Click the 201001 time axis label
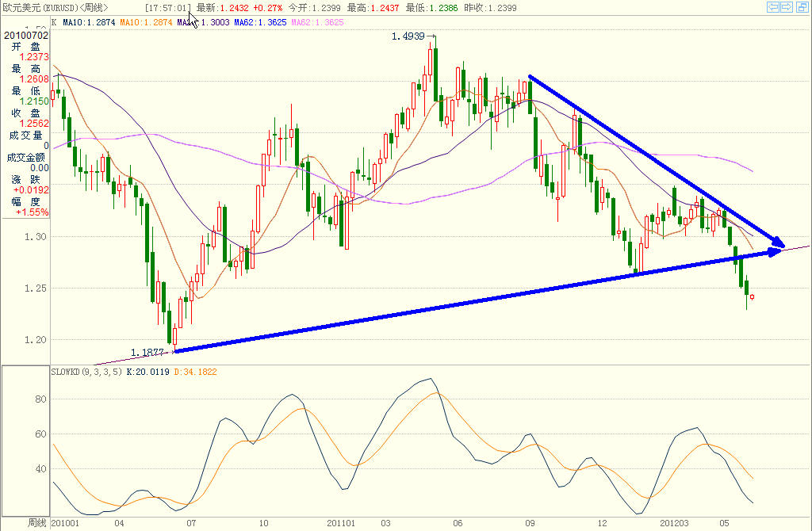Viewport: 812px width, 531px height. [x=65, y=523]
